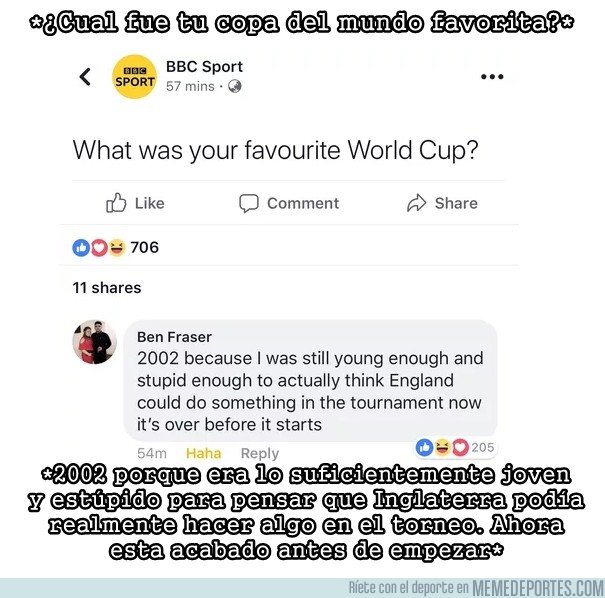Image resolution: width=605 pixels, height=598 pixels.
Task: Reply to Ben Fraser's comment
Action: [260, 453]
